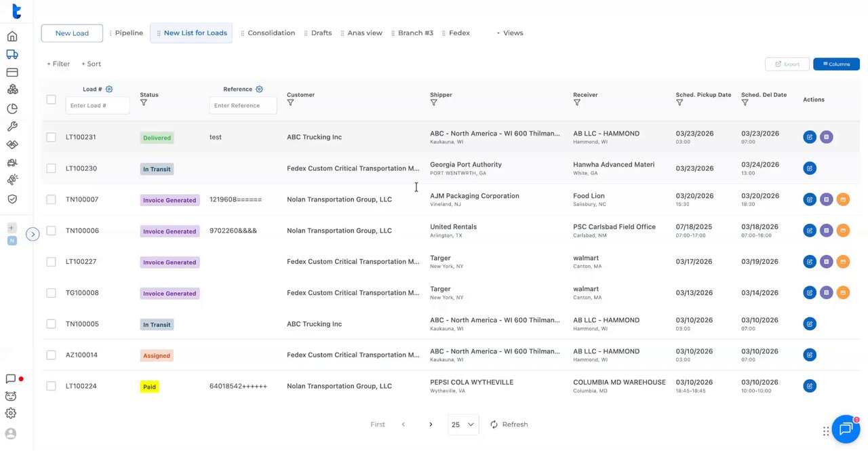Check the box for load LT100230
This screenshot has height=451, width=868.
[x=51, y=168]
